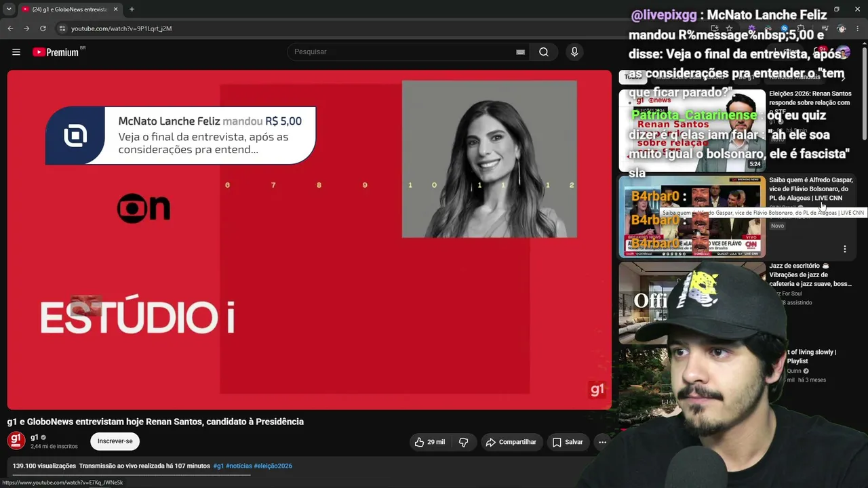Image resolution: width=868 pixels, height=488 pixels.
Task: Expand description at '139.100 visualizações'
Action: [44, 466]
